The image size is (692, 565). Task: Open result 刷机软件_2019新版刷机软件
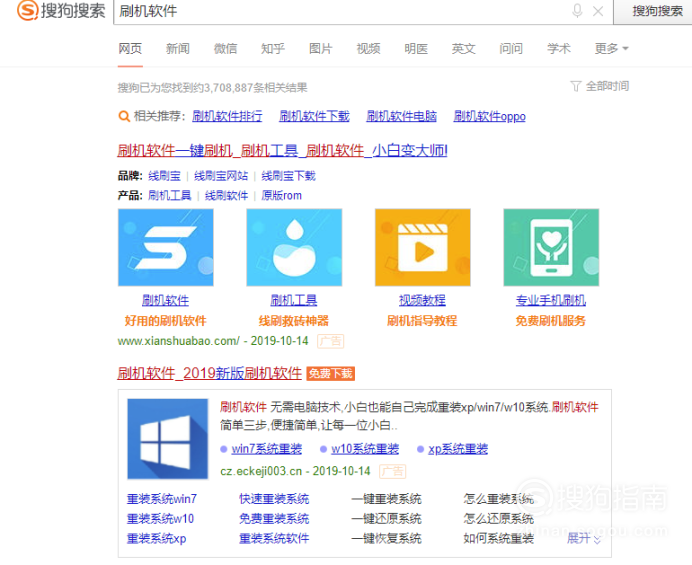point(210,373)
